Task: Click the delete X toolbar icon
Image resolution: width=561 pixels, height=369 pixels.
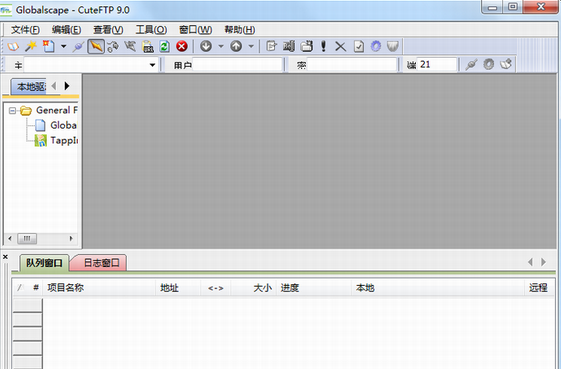Action: (340, 47)
